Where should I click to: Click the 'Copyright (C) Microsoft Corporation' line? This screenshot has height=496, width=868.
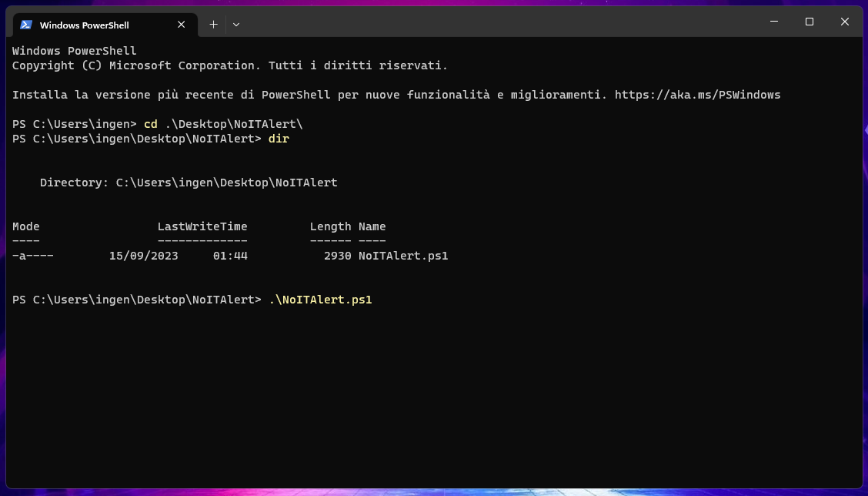coord(230,65)
